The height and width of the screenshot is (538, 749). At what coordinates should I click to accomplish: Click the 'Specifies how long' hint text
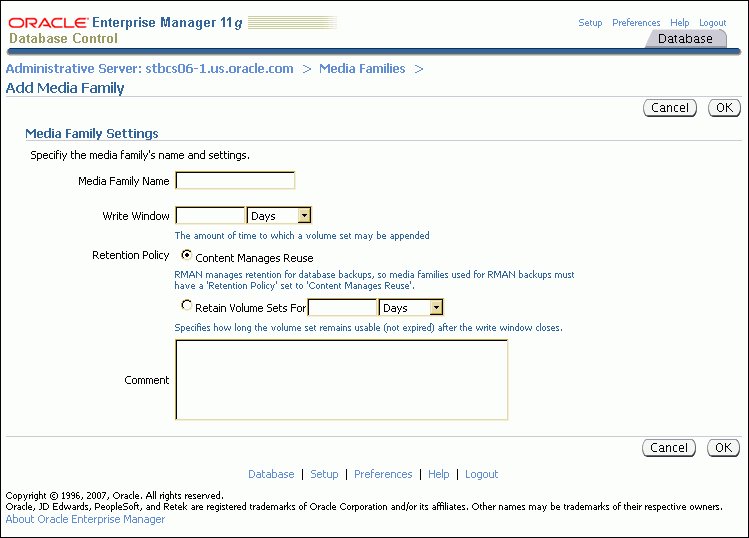tap(368, 328)
